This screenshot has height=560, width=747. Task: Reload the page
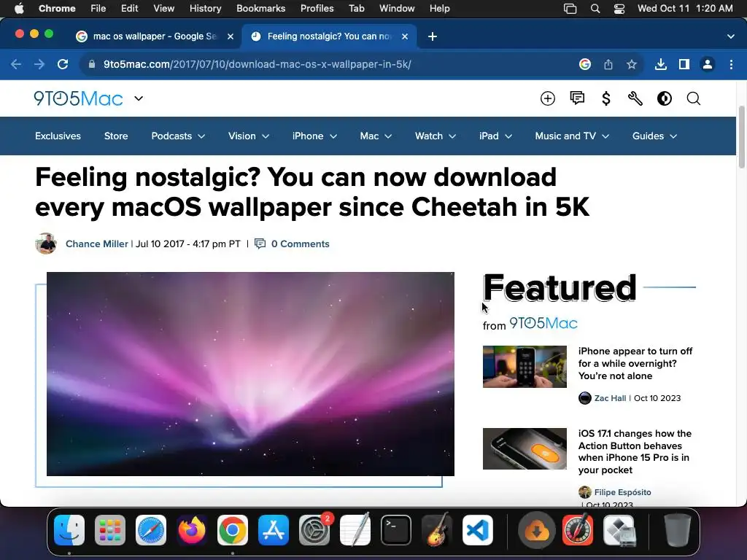pos(63,64)
